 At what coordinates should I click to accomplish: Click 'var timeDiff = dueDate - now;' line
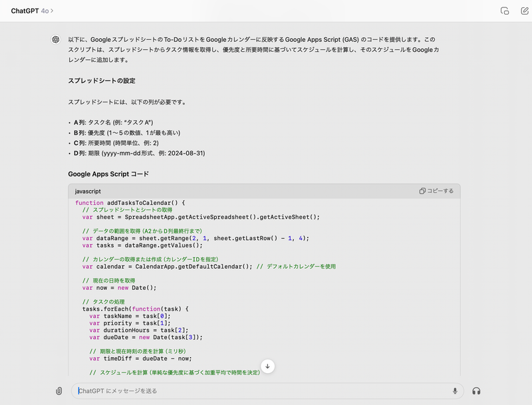pyautogui.click(x=140, y=358)
